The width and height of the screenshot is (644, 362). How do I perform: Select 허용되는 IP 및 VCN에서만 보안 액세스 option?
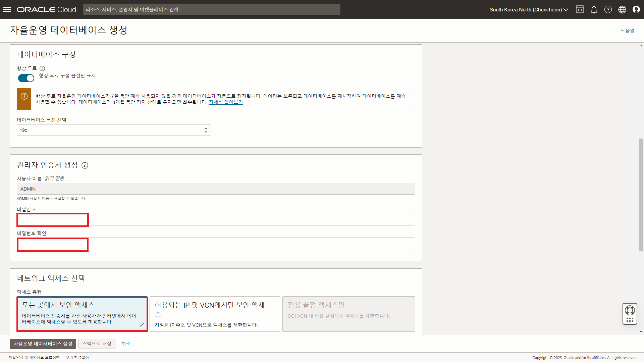pos(215,314)
